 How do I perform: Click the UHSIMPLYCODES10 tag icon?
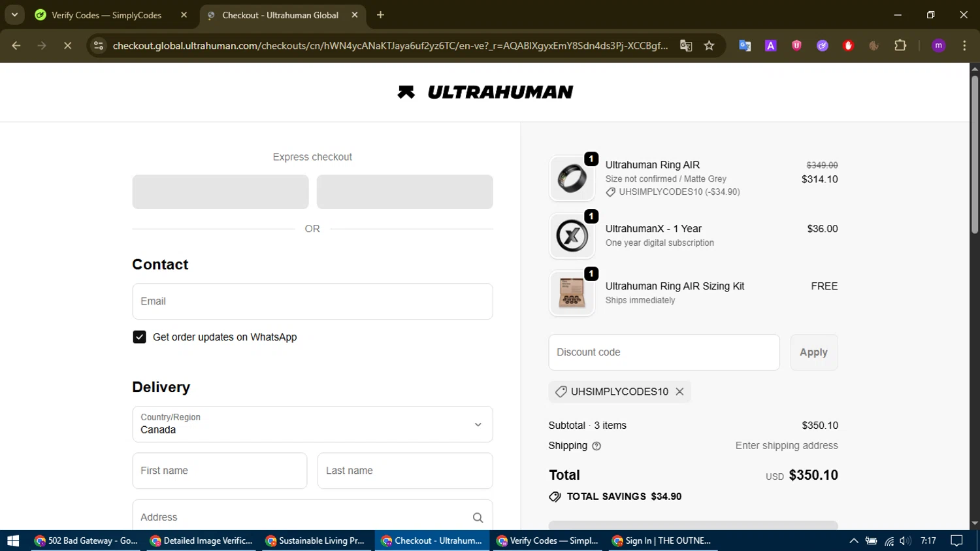(x=561, y=392)
